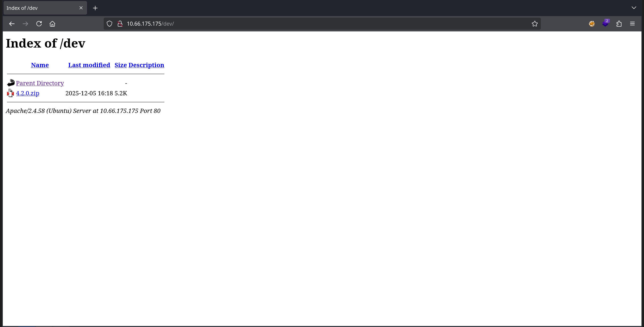
Task: Open the purple extension with badge 2
Action: (x=605, y=24)
